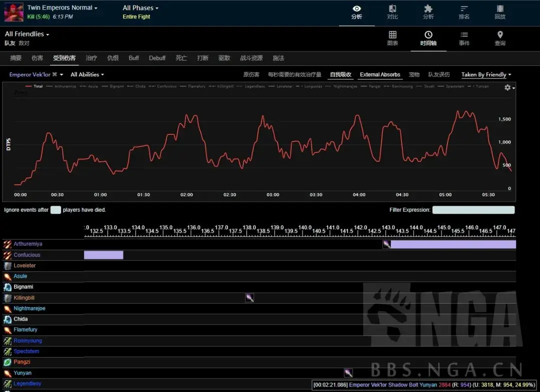Viewport: 540px width, 392px height.
Task: Open the 查询 query view
Action: [x=500, y=38]
